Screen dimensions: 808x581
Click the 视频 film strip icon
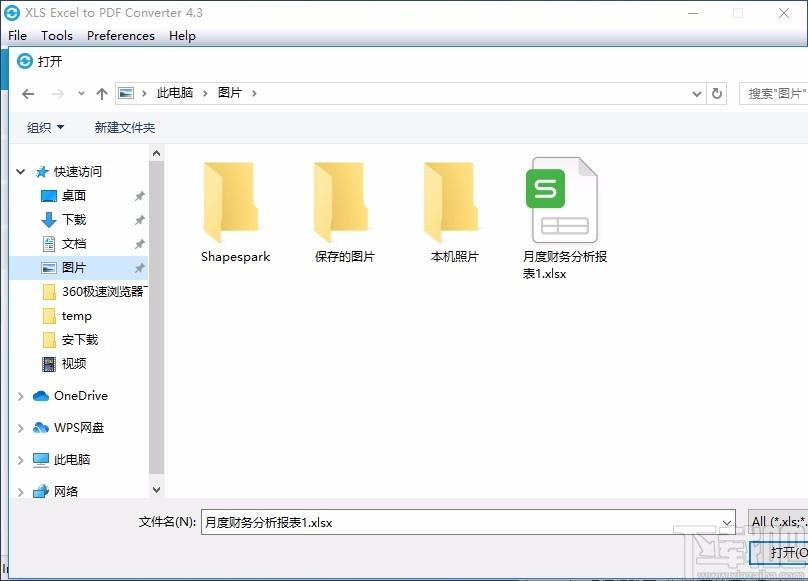[x=49, y=364]
